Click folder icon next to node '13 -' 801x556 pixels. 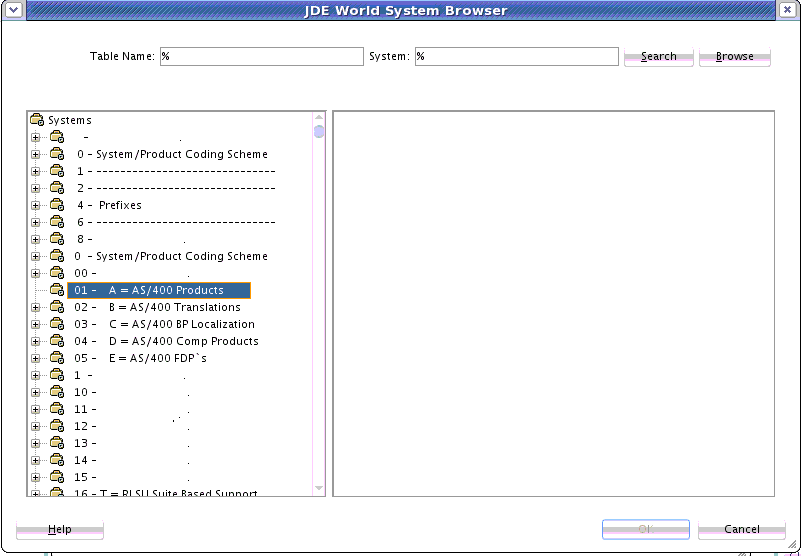[57, 443]
